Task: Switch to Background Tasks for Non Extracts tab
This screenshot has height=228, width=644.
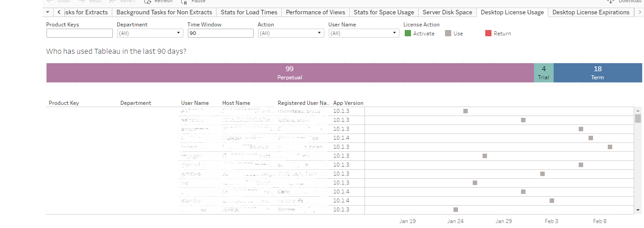Action: [x=164, y=12]
